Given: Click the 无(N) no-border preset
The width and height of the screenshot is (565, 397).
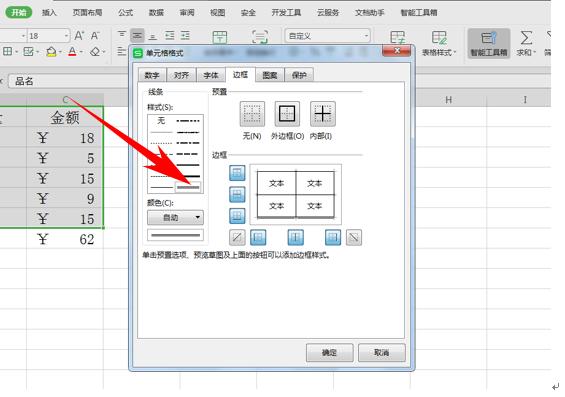Looking at the screenshot, I should [252, 114].
